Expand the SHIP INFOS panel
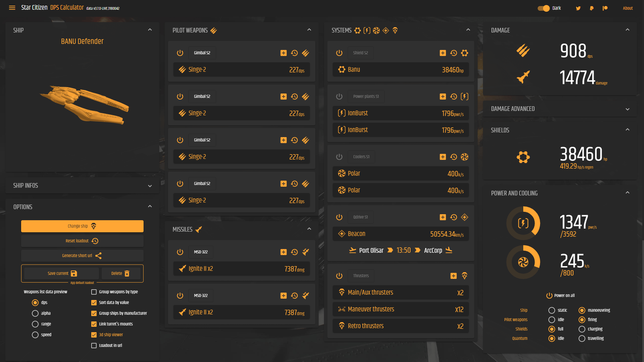 150,186
